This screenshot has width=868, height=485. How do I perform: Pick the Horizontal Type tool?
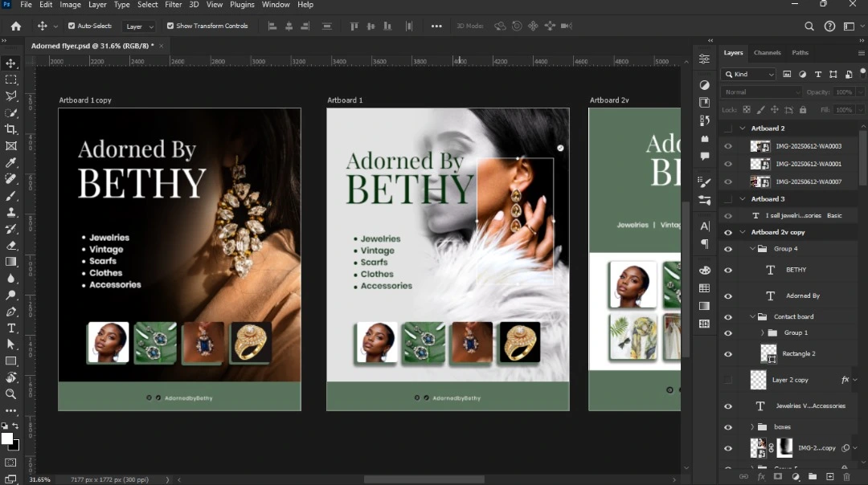[x=11, y=328]
